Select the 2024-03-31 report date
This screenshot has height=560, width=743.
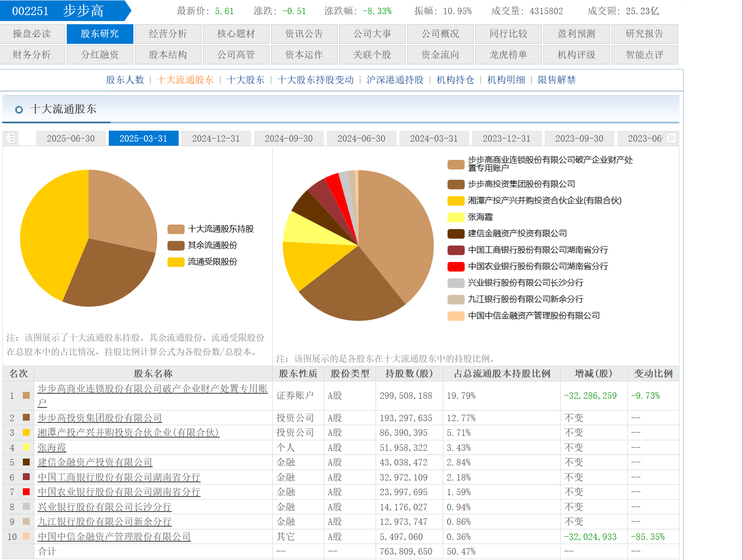(434, 138)
